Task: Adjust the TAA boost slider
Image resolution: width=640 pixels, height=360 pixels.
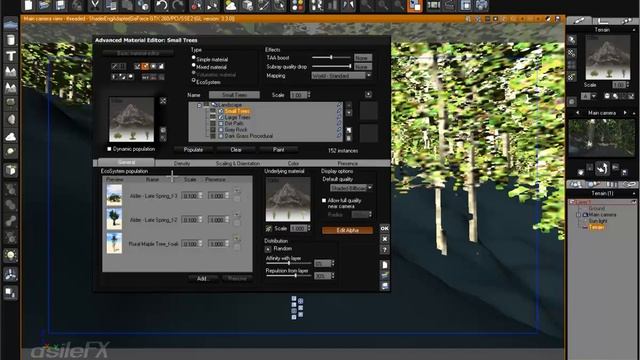Action: pyautogui.click(x=331, y=58)
